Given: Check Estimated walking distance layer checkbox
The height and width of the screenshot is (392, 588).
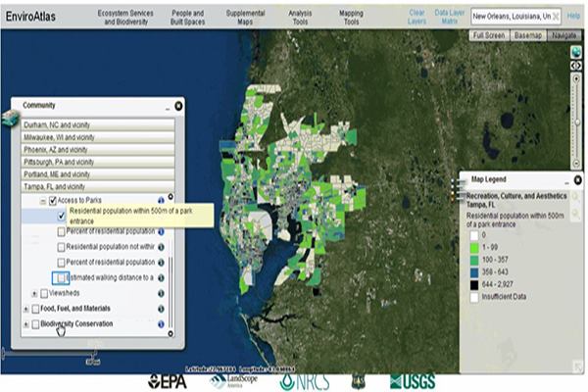Looking at the screenshot, I should tap(61, 278).
